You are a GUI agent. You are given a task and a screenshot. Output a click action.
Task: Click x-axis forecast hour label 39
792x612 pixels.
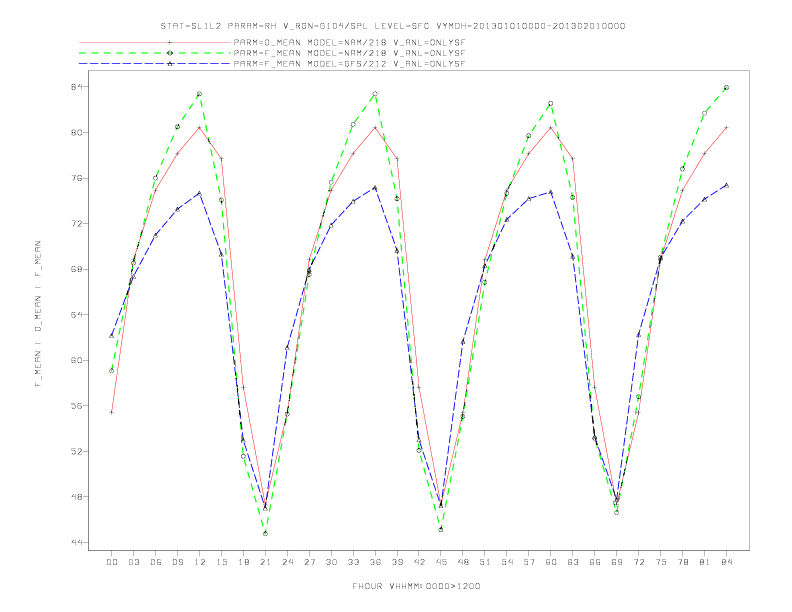pyautogui.click(x=397, y=562)
